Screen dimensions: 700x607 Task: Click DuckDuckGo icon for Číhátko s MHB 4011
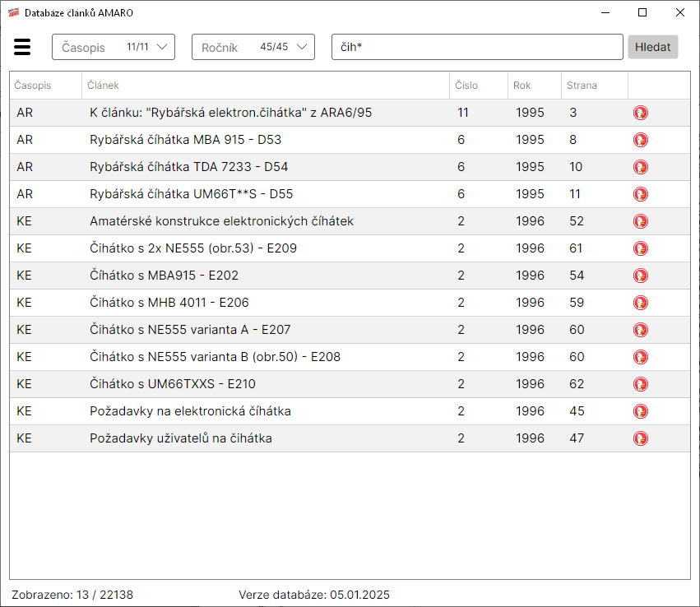pyautogui.click(x=640, y=303)
